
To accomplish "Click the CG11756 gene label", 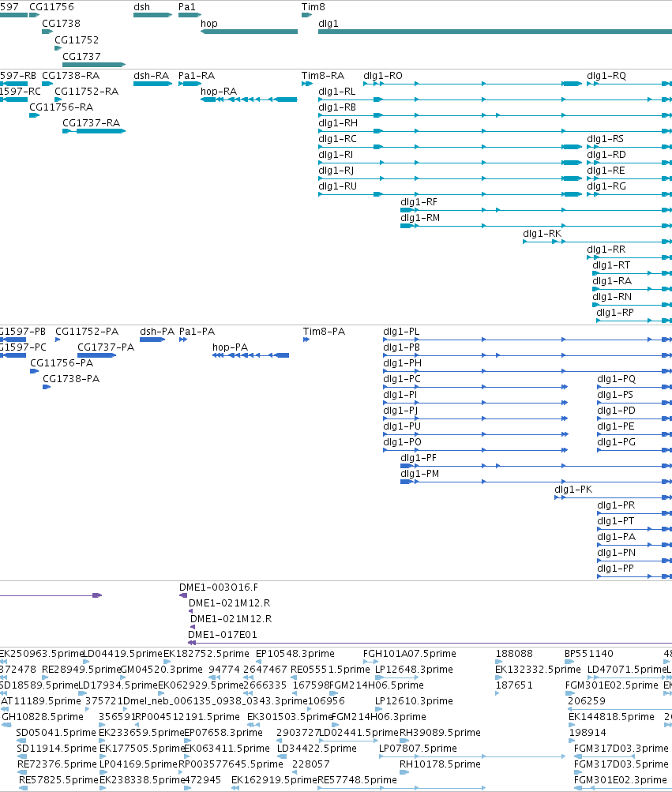I will point(51,7).
